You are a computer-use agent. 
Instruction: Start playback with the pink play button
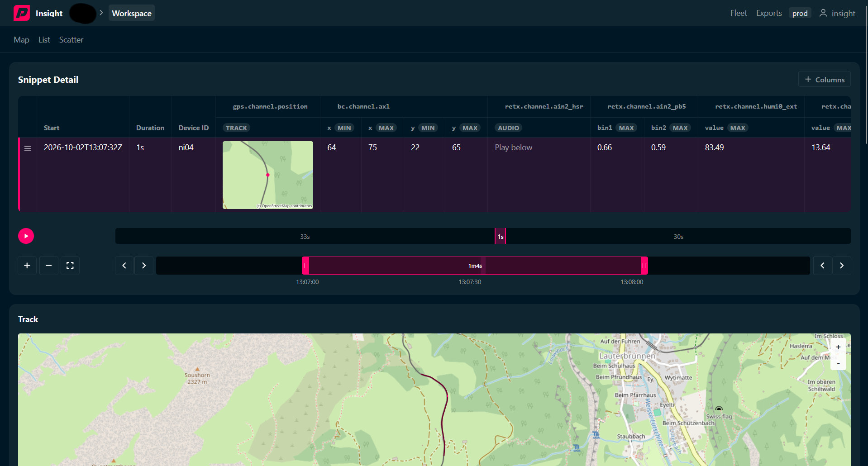coord(26,236)
